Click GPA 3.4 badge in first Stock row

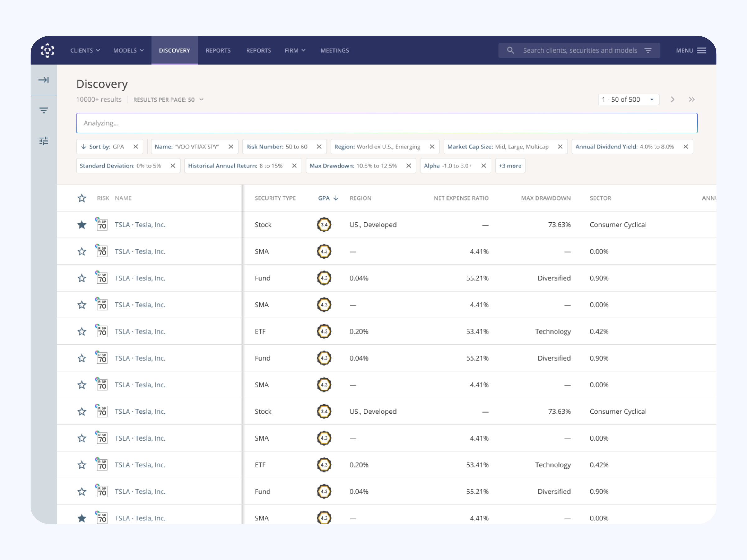[x=324, y=225]
